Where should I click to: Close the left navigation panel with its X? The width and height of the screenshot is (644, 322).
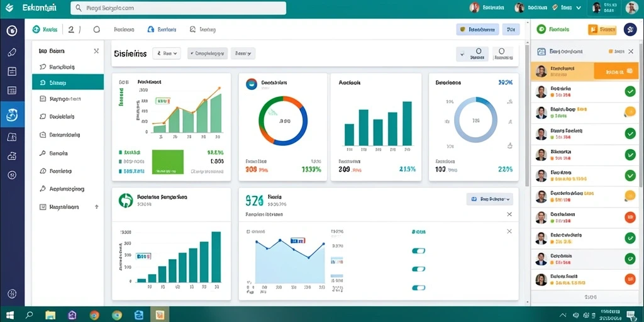(96, 51)
